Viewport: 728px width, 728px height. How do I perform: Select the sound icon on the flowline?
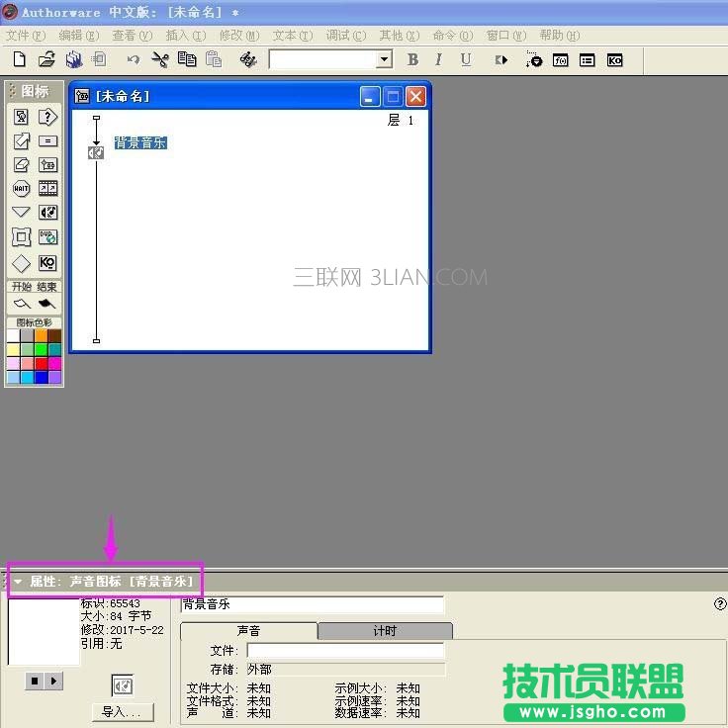pyautogui.click(x=96, y=152)
